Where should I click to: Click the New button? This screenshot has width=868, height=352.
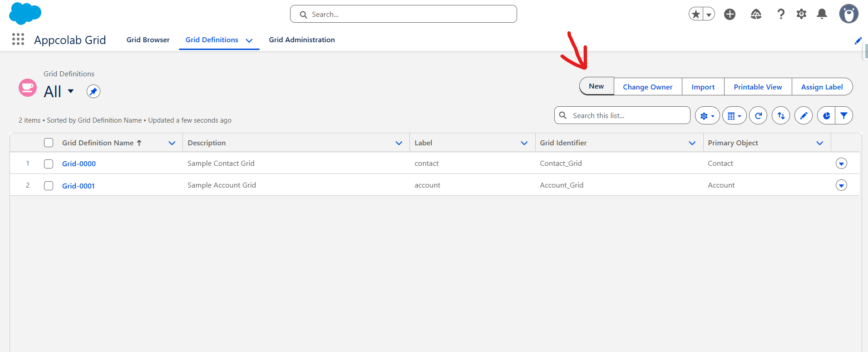click(x=597, y=86)
